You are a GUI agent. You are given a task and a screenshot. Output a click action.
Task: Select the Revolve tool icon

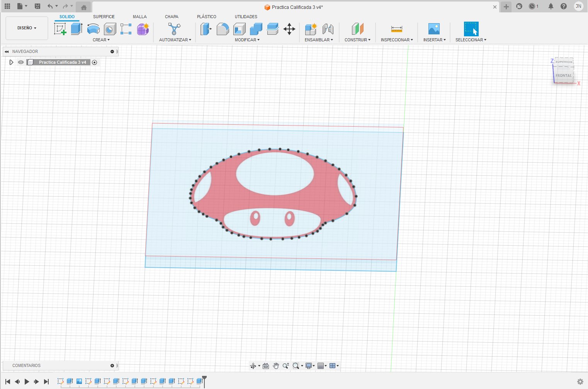(93, 29)
